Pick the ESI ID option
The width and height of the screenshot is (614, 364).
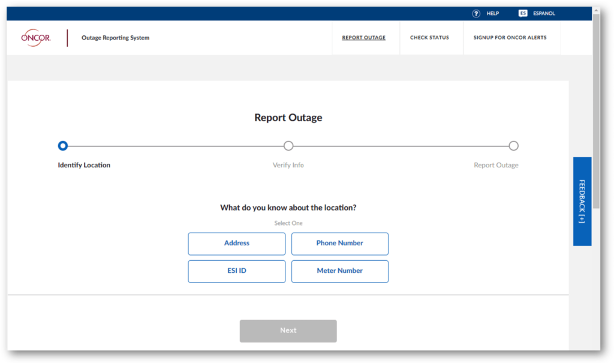click(x=237, y=271)
